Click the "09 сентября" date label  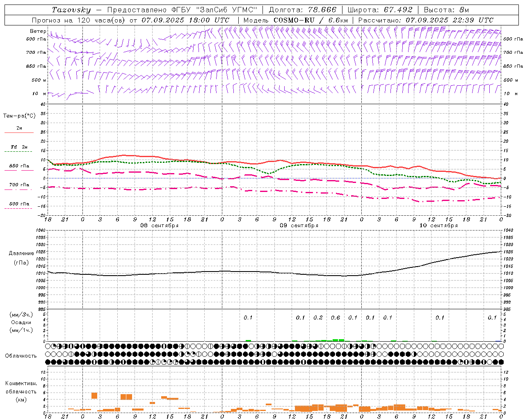tap(299, 226)
